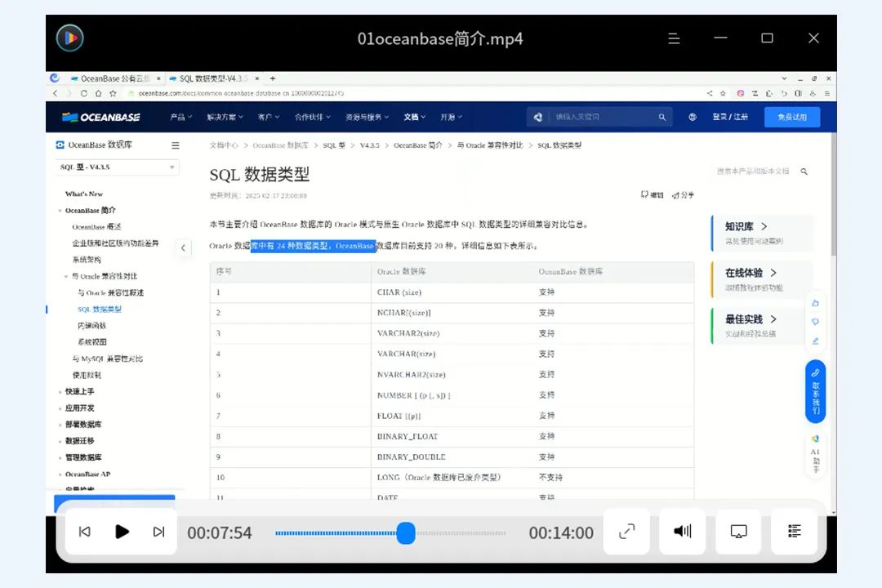Expand the 数据迁移 tree node
Viewport: 882px width, 588px height.
pyautogui.click(x=60, y=441)
